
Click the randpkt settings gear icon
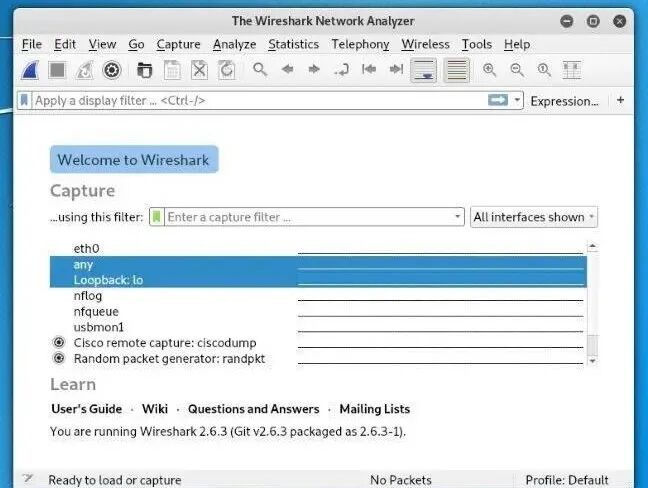(59, 358)
